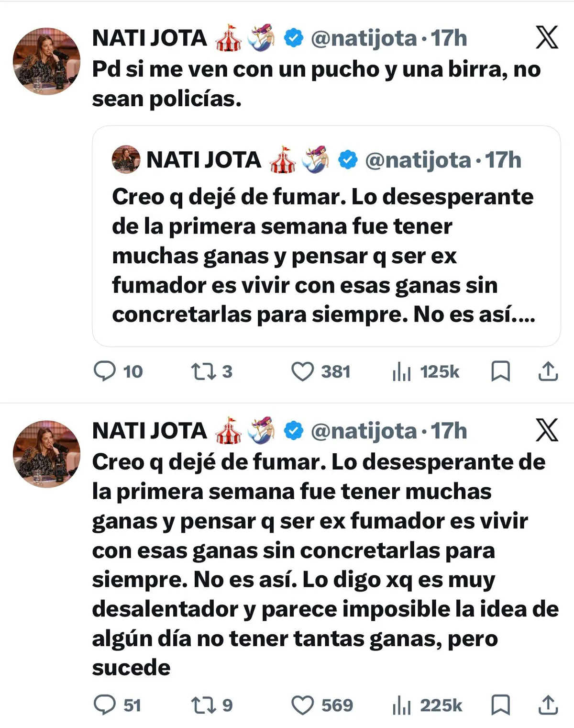This screenshot has width=574, height=728.
Task: Click the NATI JOTA name on second tweet
Action: [149, 431]
